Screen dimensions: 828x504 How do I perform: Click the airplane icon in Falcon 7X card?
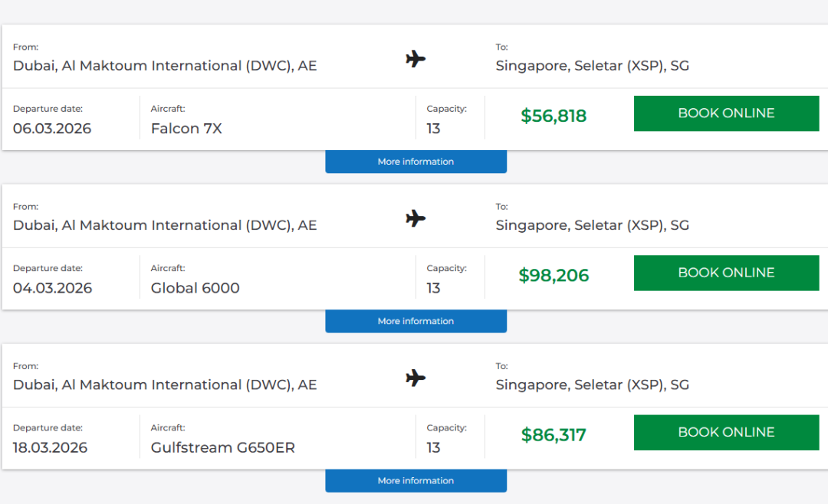pos(416,59)
